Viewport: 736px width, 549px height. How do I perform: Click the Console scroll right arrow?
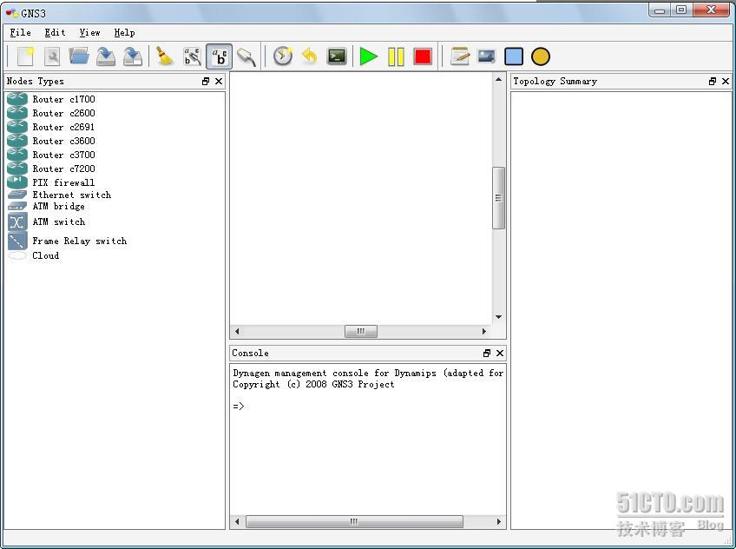tap(499, 521)
